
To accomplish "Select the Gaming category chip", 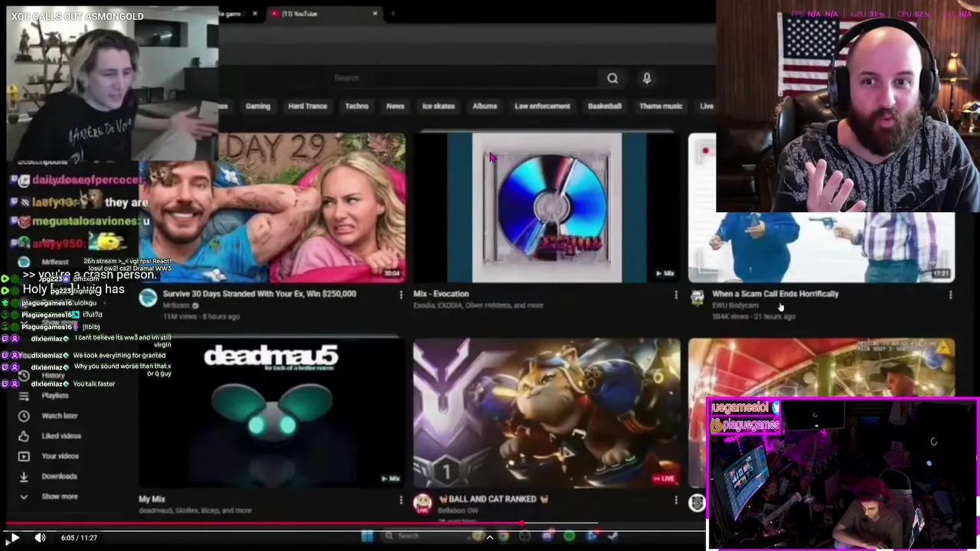I will tap(258, 106).
